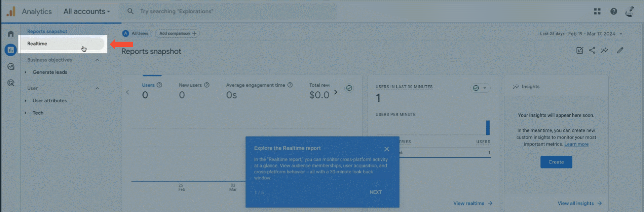Show more metrics with right arrow
644x212 pixels.
pos(336,92)
